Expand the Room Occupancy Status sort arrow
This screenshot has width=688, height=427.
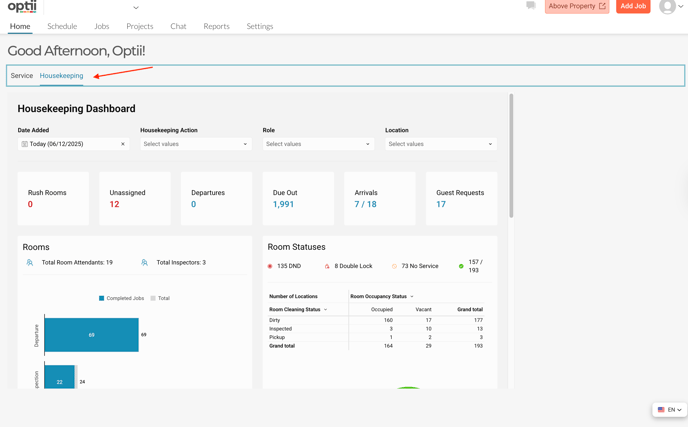point(412,297)
